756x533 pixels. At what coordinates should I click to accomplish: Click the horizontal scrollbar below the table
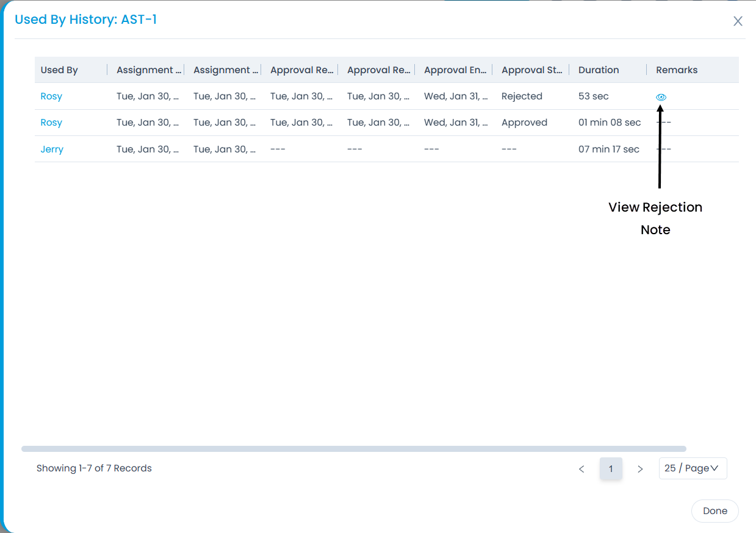pos(353,449)
